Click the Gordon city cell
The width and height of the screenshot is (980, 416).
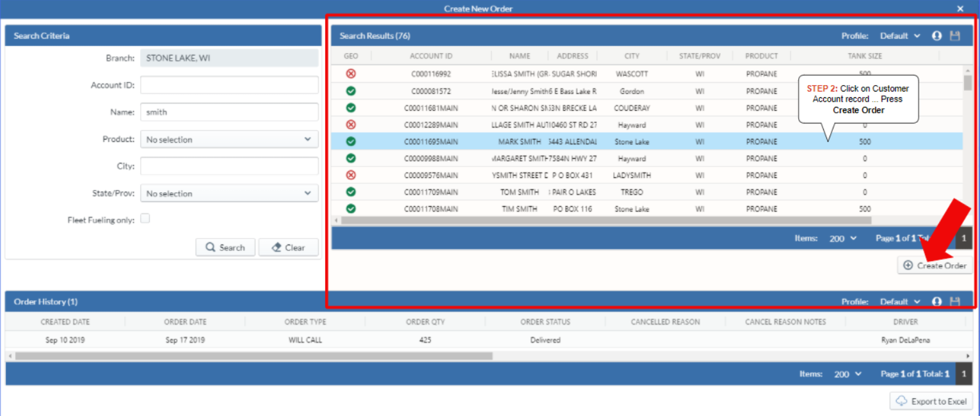coord(632,92)
